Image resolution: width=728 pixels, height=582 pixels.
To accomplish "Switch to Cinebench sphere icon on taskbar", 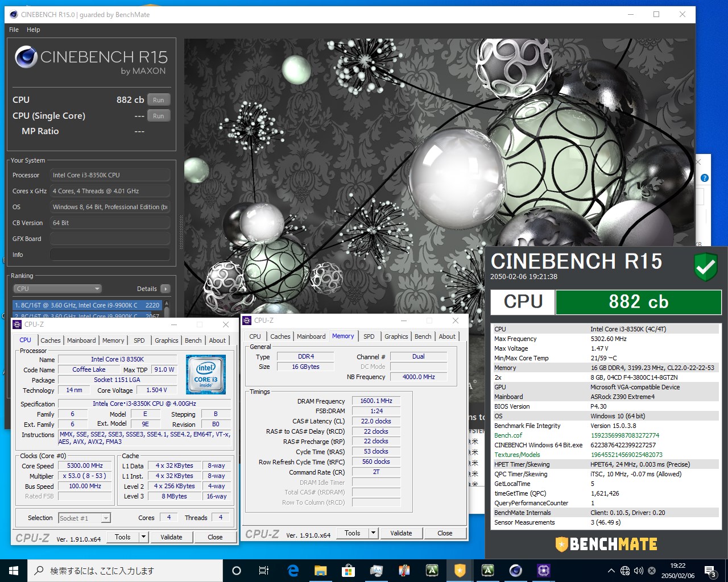I will point(515,571).
